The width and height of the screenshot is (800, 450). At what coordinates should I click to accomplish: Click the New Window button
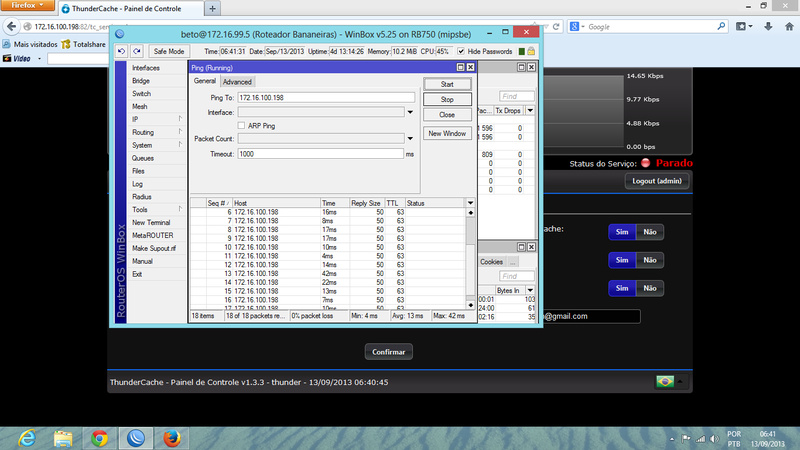pos(447,133)
